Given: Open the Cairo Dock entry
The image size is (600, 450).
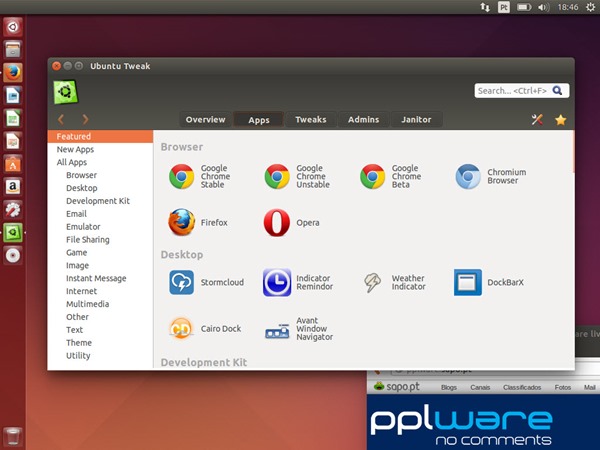Looking at the screenshot, I should (x=205, y=329).
